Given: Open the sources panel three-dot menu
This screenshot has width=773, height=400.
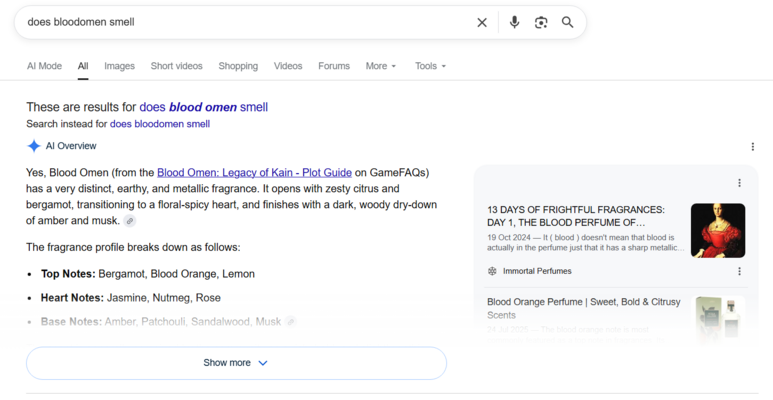Looking at the screenshot, I should [x=739, y=183].
